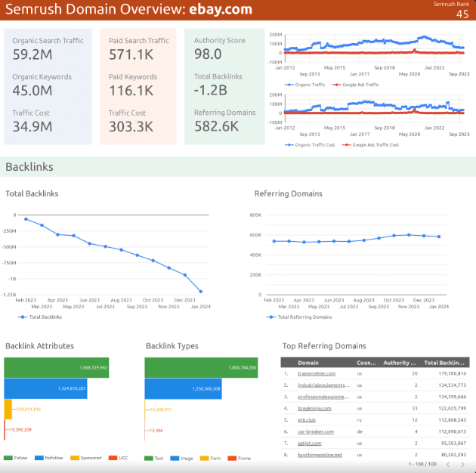Image resolution: width=476 pixels, height=473 pixels.
Task: Open the car-breaker.com domain link
Action: click(316, 431)
